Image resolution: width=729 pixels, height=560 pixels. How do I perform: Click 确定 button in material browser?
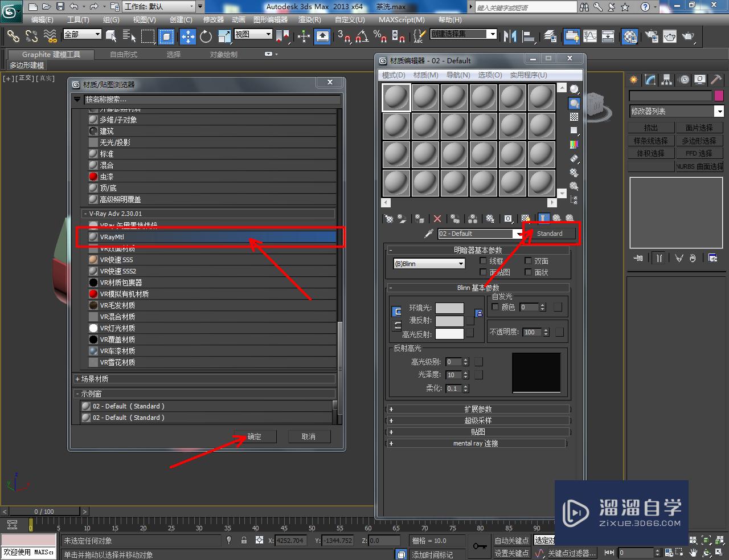pos(255,436)
